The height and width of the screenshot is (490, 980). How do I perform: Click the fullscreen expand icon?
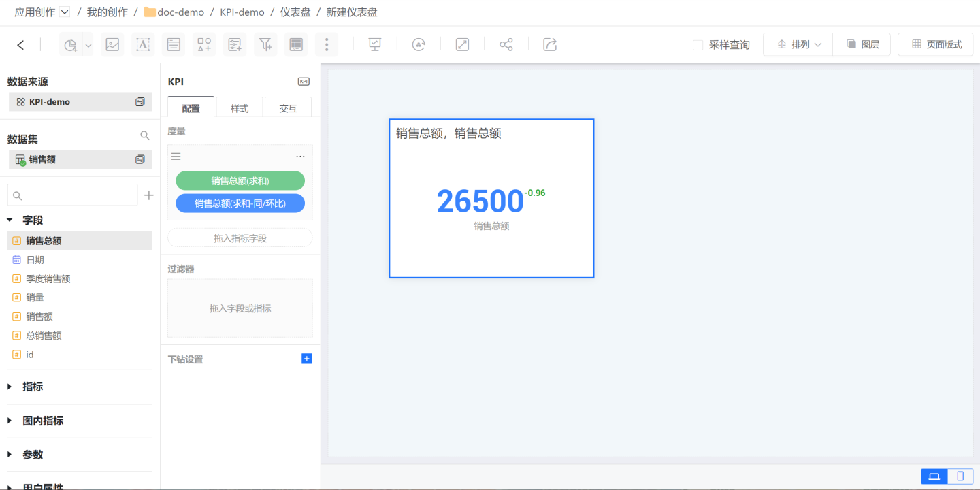pyautogui.click(x=462, y=45)
